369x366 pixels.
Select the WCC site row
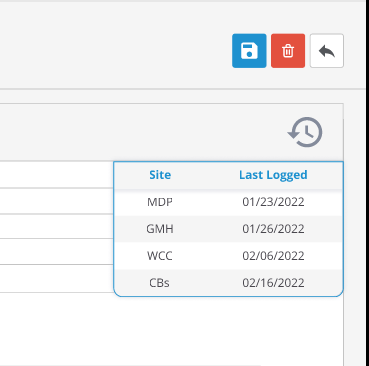click(x=228, y=256)
